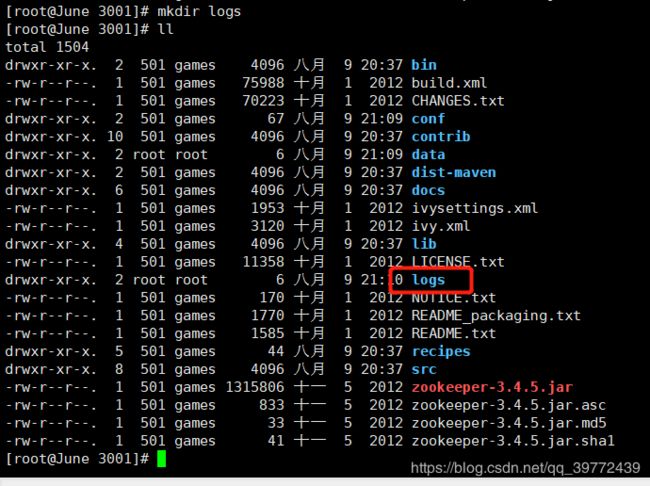Select the 'ivy.xml' file name

441,226
